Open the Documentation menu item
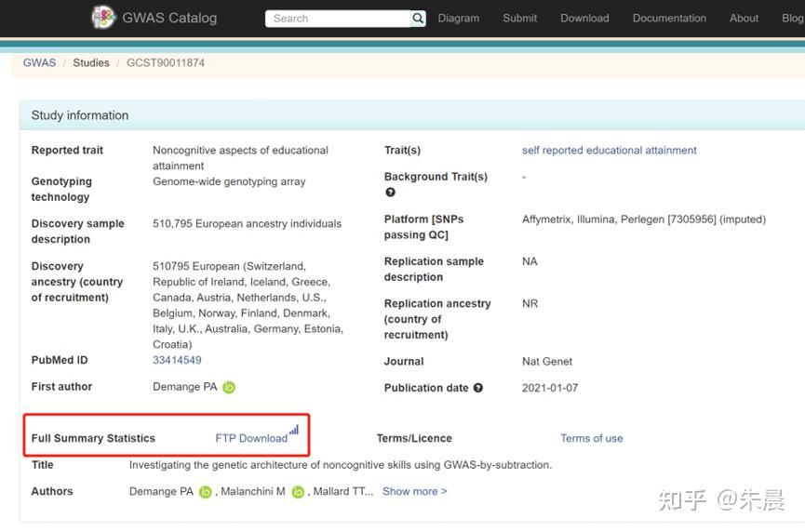Image resolution: width=805 pixels, height=532 pixels. (669, 19)
